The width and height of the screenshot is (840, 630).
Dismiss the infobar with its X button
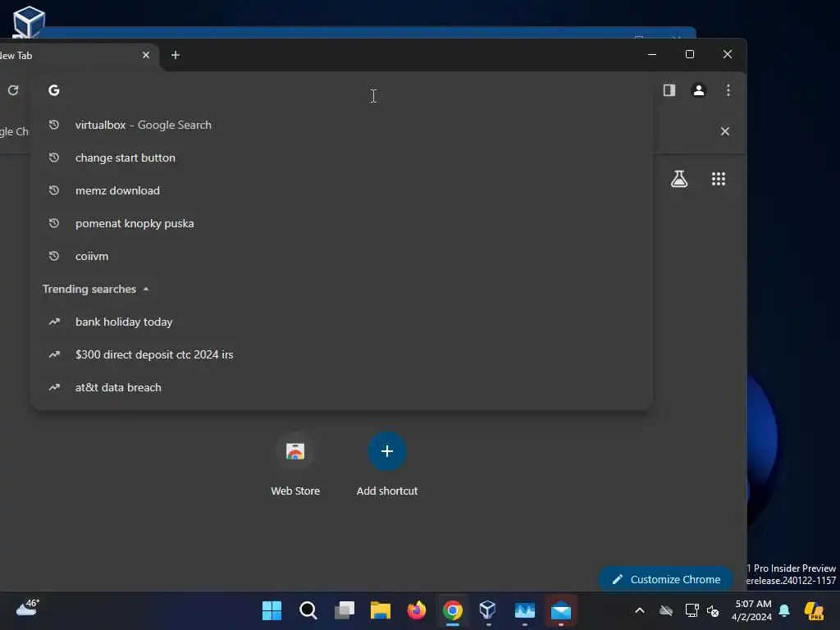725,131
